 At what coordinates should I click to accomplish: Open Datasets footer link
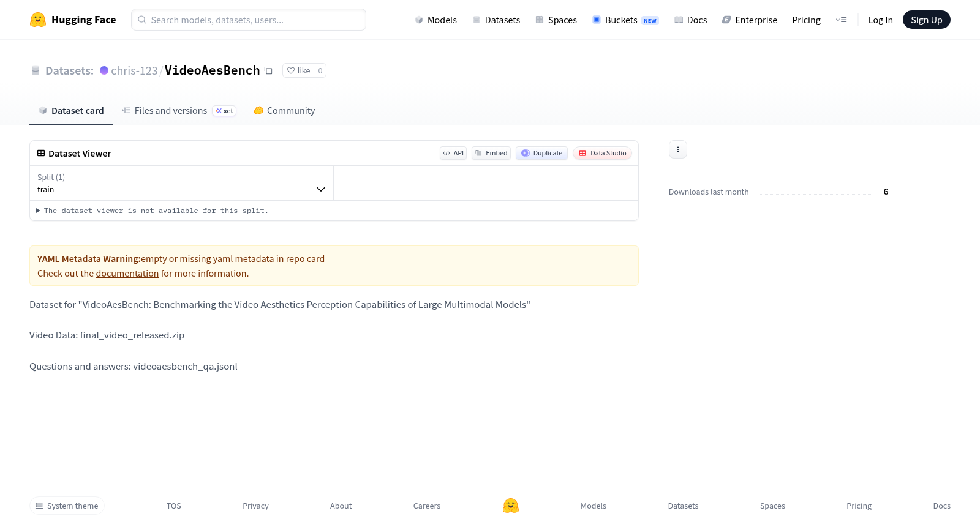coord(683,506)
